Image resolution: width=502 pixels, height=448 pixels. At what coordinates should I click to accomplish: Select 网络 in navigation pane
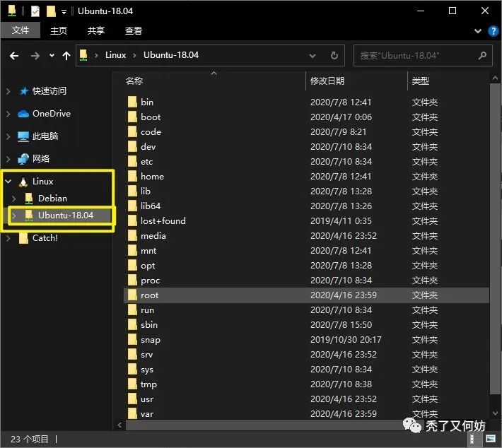41,158
